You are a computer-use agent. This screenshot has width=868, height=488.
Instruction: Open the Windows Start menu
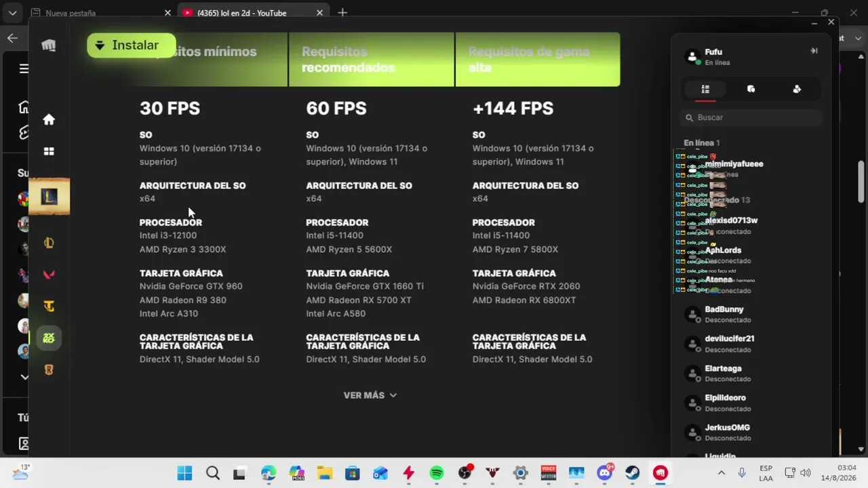coord(184,473)
